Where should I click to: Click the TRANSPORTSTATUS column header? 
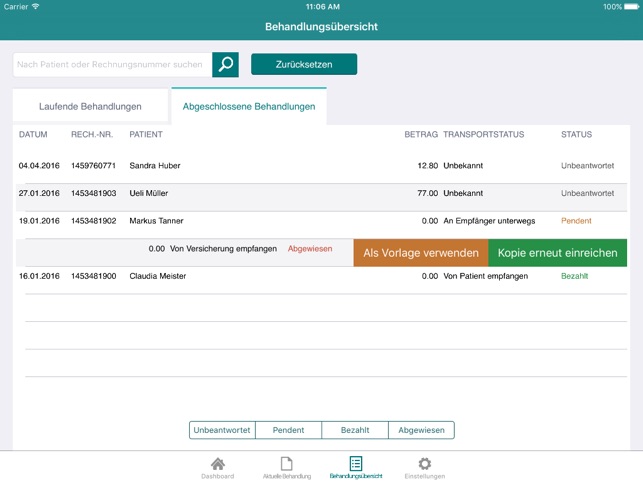click(x=484, y=135)
